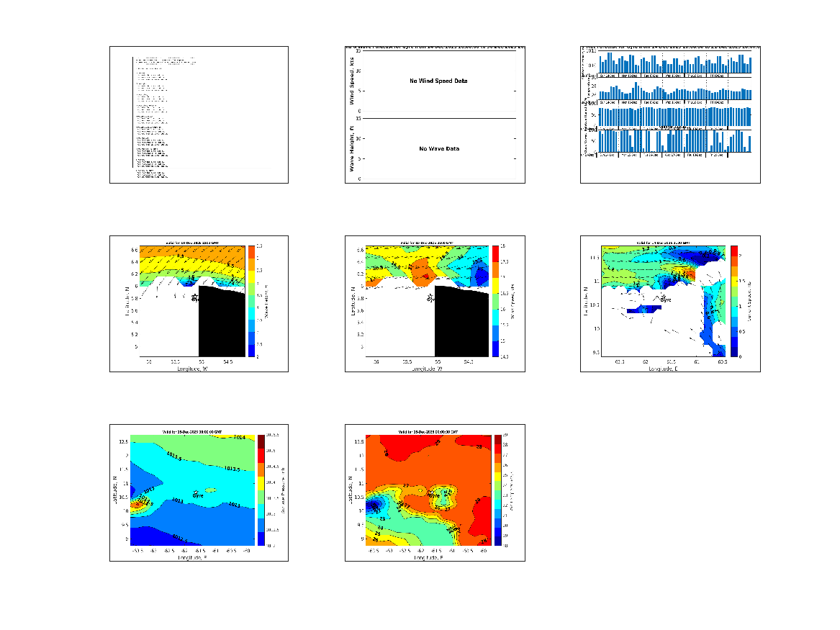
Task: Click the wind speed map colorbar
Action: [x=496, y=301]
